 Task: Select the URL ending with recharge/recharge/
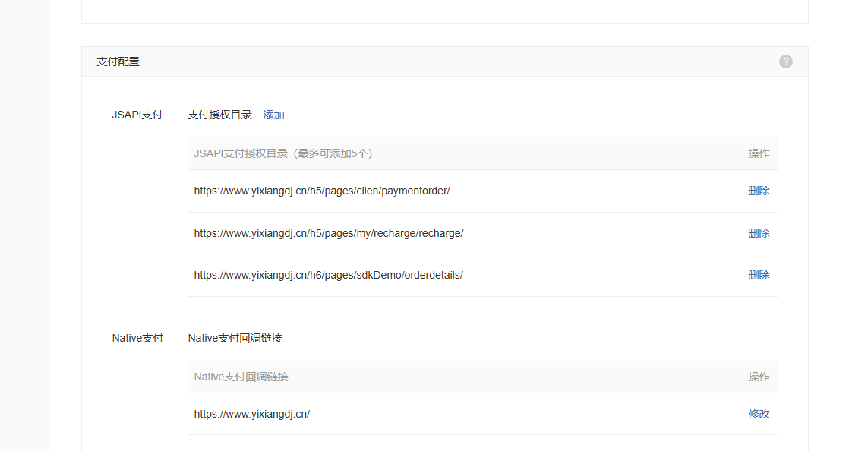tap(329, 234)
